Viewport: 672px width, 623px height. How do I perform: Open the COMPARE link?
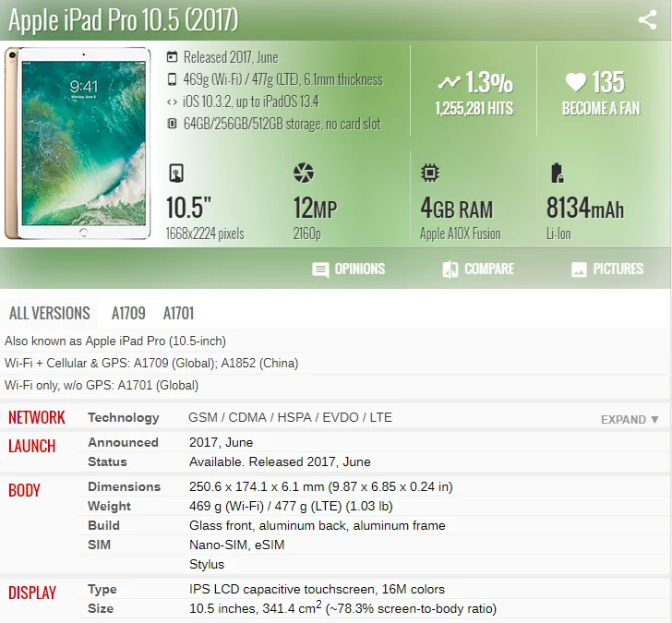pos(489,270)
